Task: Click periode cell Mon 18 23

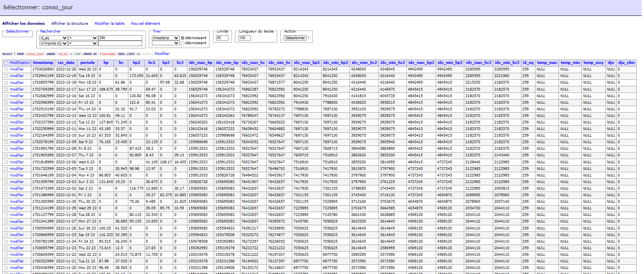Action: click(87, 82)
